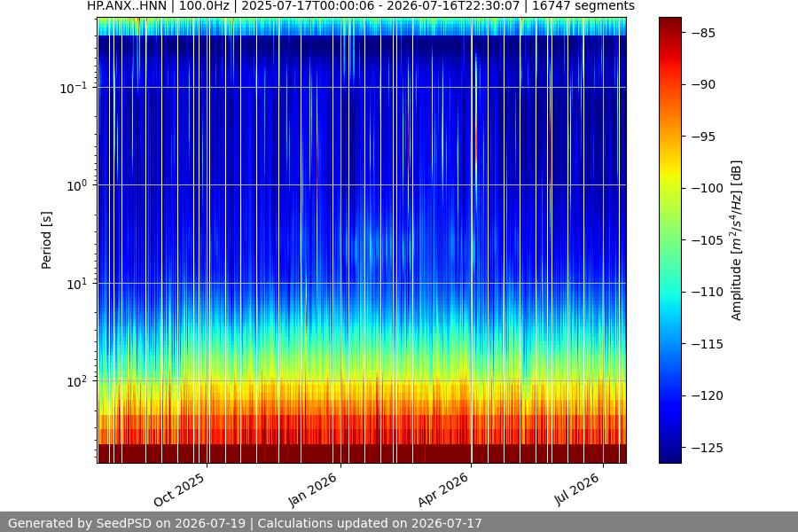Click the 'HP.ANX..HNN' station code in title

click(127, 6)
